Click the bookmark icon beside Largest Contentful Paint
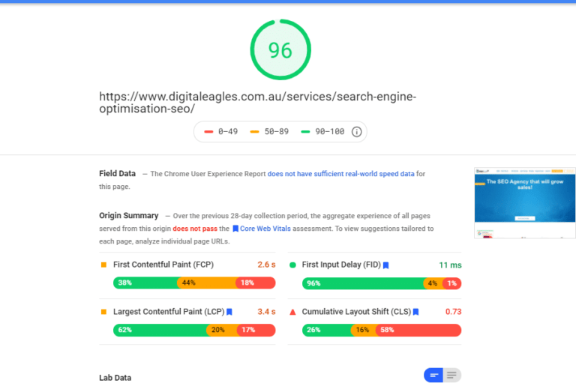The width and height of the screenshot is (576, 392). (x=229, y=312)
